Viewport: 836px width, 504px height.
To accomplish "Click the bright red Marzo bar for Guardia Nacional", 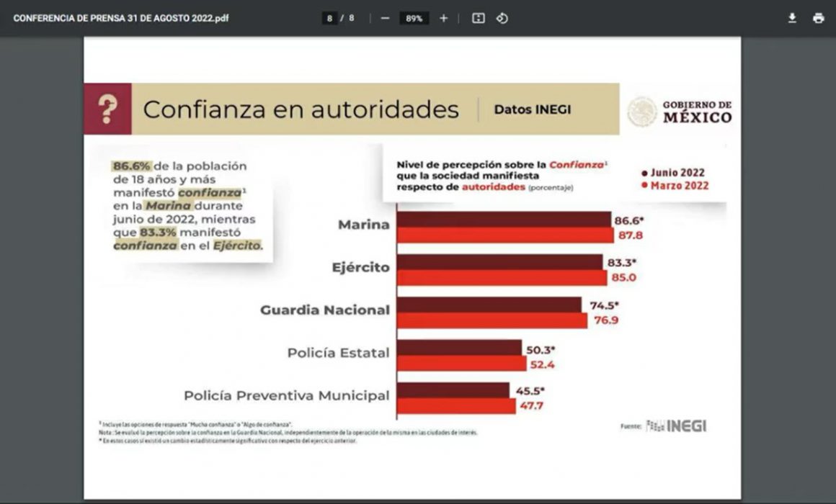I will coord(492,320).
